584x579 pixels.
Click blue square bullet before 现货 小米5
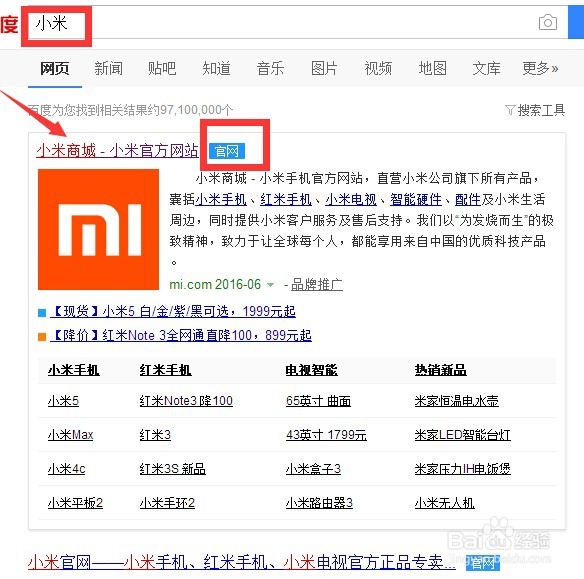pyautogui.click(x=42, y=313)
